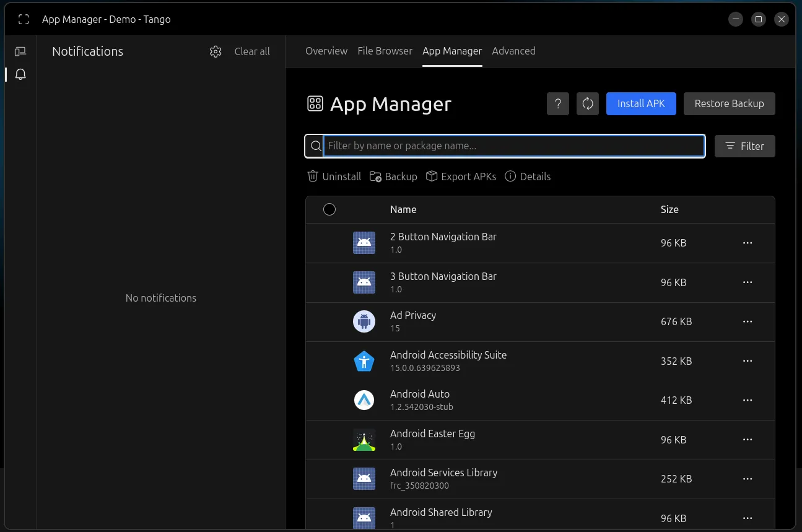802x532 pixels.
Task: Open notification settings with the gear icon
Action: [x=216, y=51]
